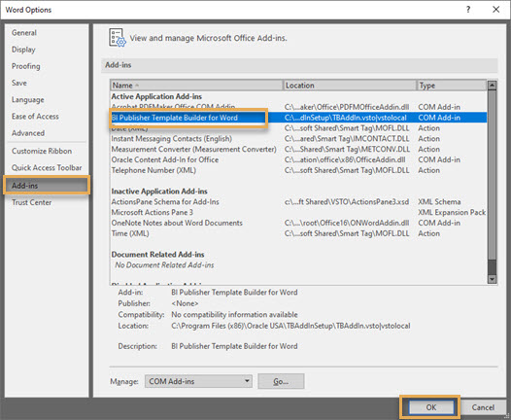The image size is (511, 420).
Task: Click the IMCONTACT.DLL location cell
Action: [x=347, y=139]
